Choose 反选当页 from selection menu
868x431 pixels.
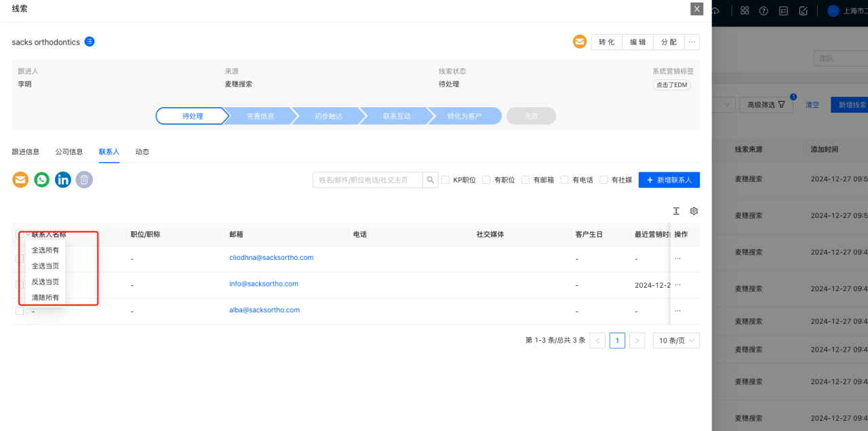click(45, 282)
